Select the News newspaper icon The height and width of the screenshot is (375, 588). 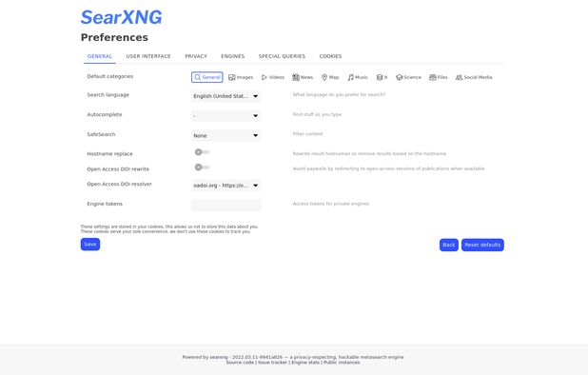coord(296,77)
